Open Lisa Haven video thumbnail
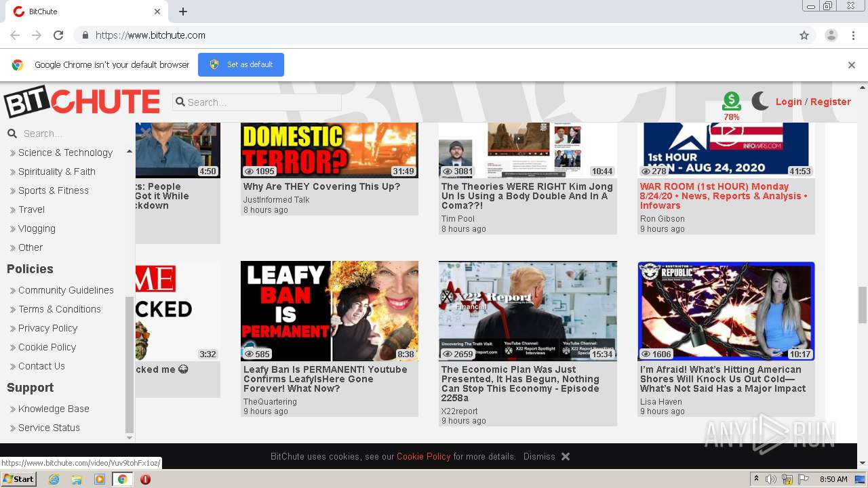Viewport: 868px width, 488px height. pyautogui.click(x=726, y=311)
